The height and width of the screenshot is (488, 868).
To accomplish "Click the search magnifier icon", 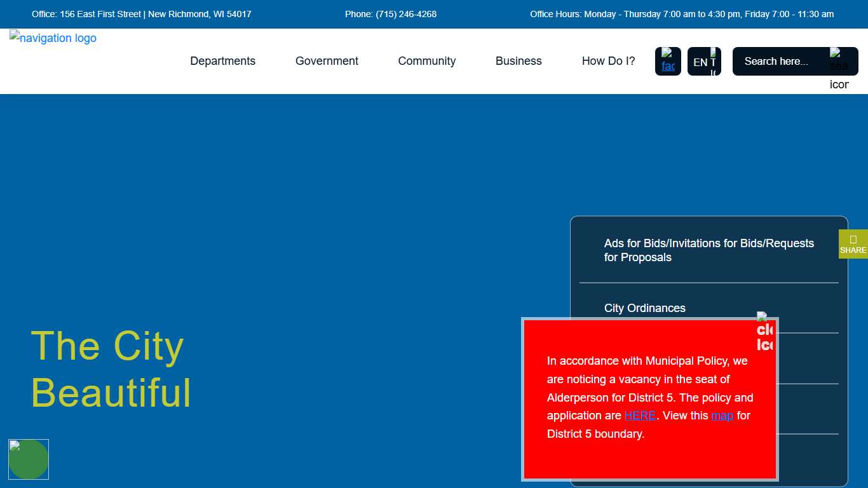I will pos(839,62).
